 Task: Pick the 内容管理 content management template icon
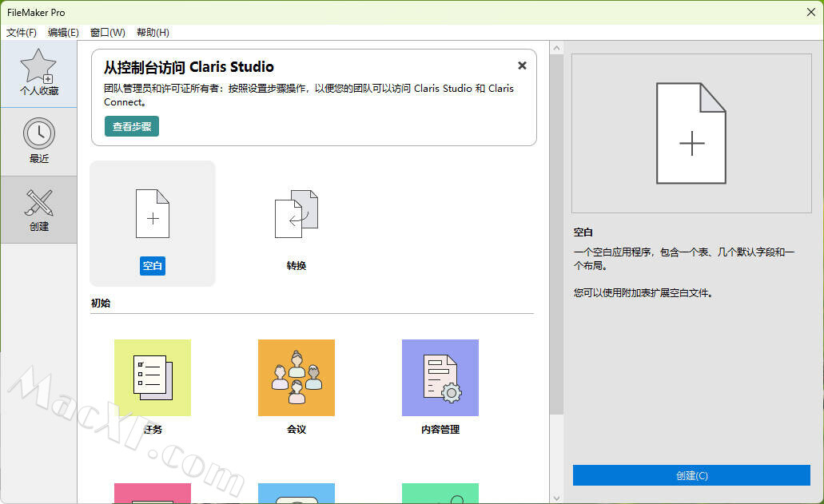point(440,378)
